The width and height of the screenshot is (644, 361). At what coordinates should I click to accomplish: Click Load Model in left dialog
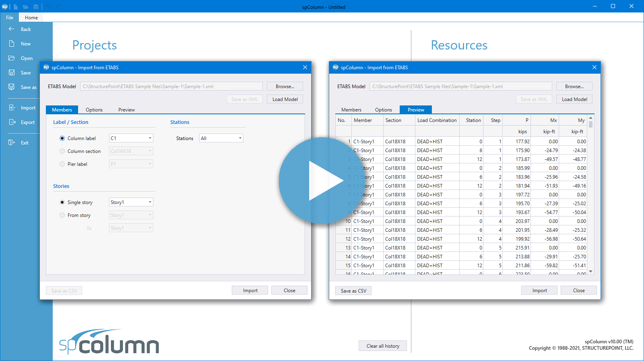285,99
